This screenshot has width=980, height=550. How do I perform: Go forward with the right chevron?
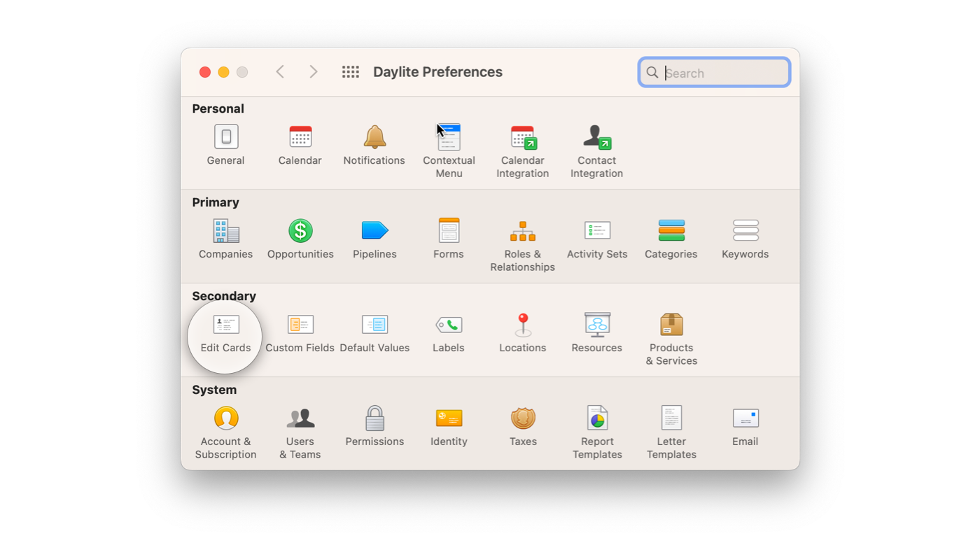click(x=314, y=72)
